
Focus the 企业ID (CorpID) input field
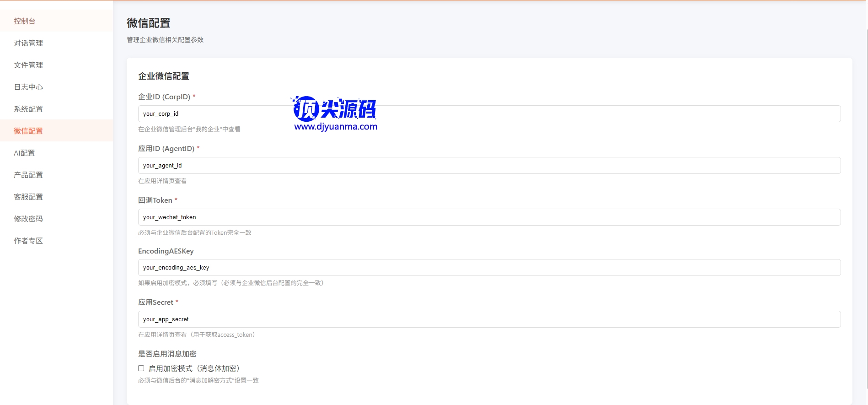click(489, 114)
